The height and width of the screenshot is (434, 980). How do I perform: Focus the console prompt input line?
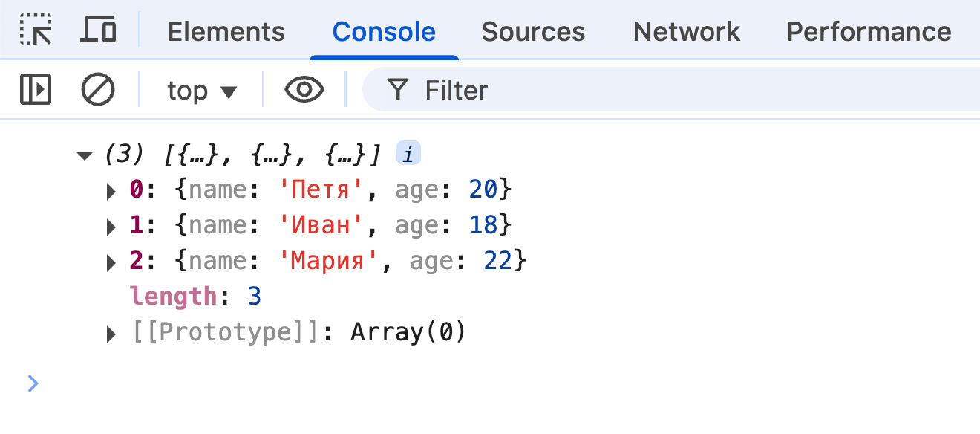[445, 383]
